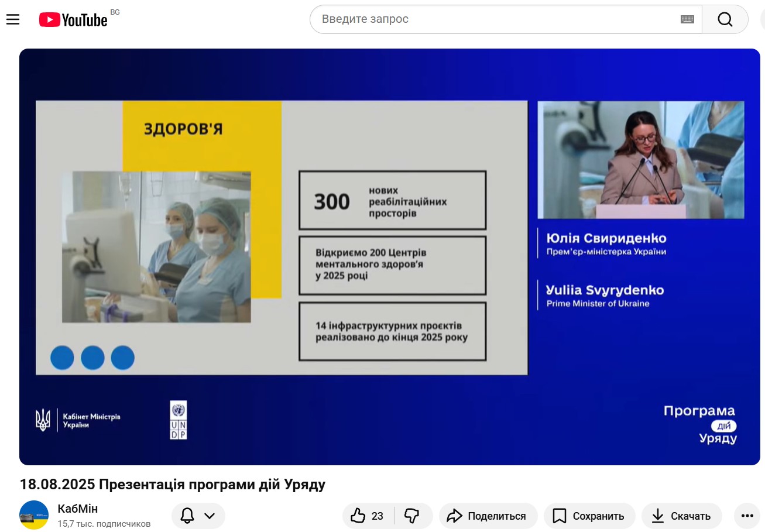
Task: Open the hamburger guide menu
Action: click(13, 19)
